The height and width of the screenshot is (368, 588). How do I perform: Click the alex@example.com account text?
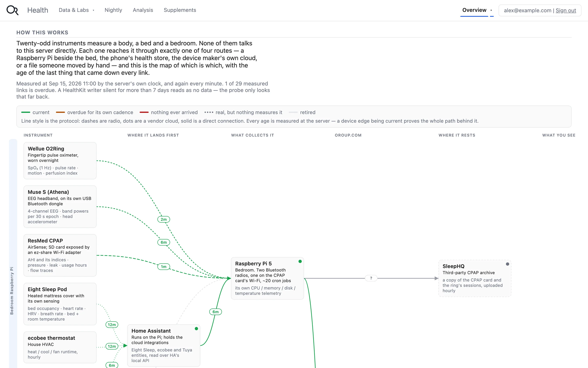tap(528, 10)
